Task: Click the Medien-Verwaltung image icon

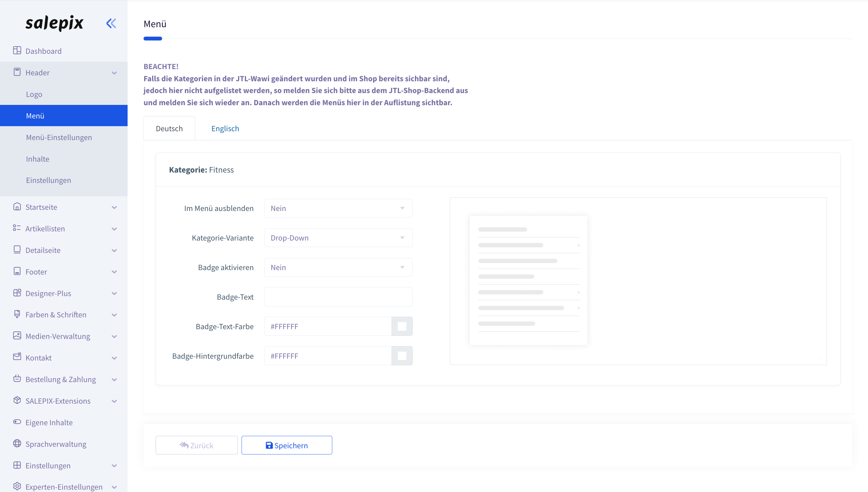Action: point(17,336)
